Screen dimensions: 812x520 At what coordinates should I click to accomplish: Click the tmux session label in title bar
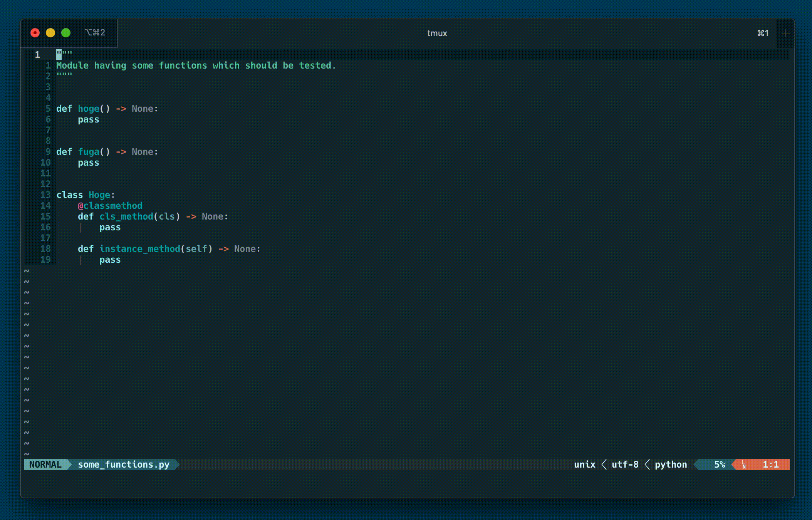pyautogui.click(x=436, y=32)
